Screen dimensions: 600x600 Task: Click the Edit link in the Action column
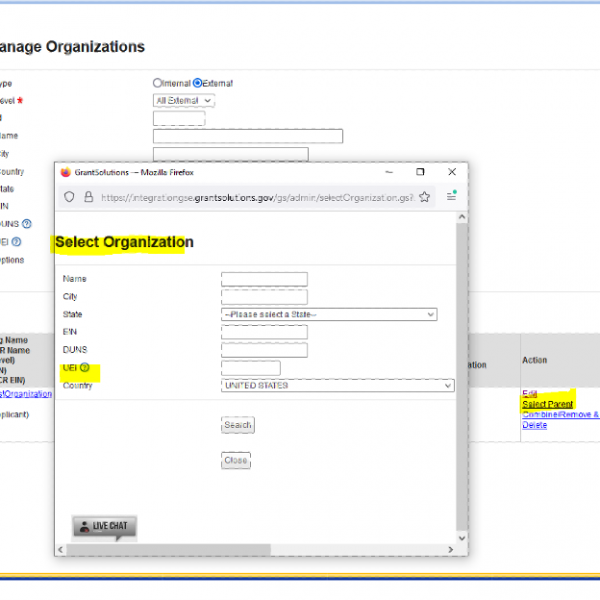[x=529, y=393]
